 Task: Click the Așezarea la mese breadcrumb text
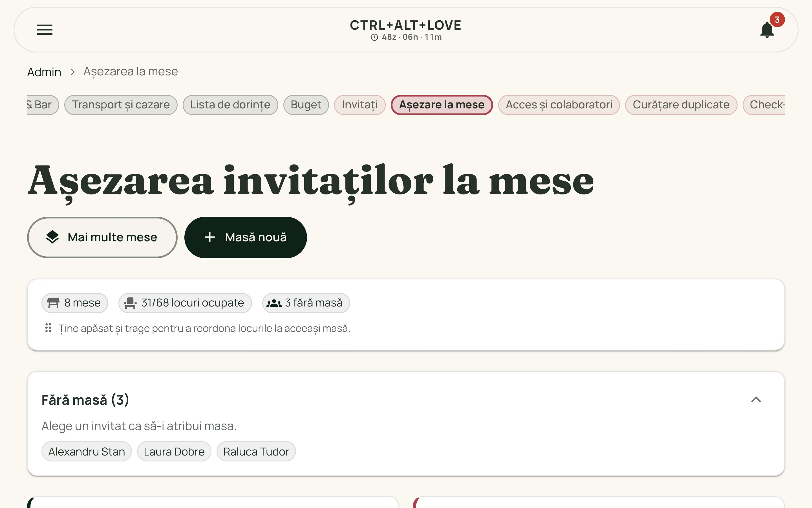(x=131, y=72)
